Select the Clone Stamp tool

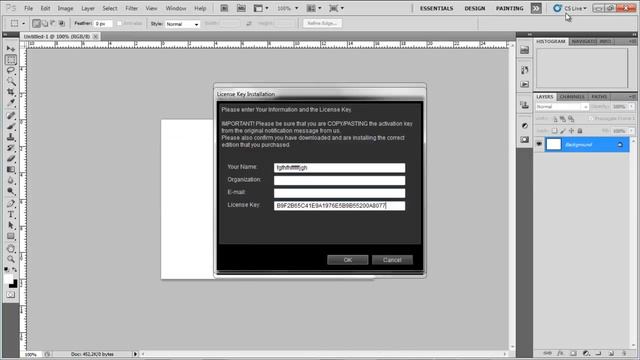11,137
